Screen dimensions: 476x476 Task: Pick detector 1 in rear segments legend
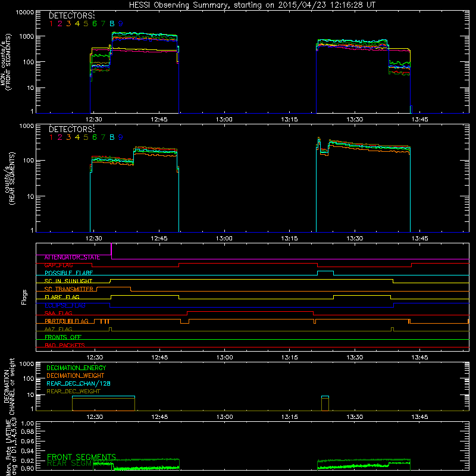point(51,137)
